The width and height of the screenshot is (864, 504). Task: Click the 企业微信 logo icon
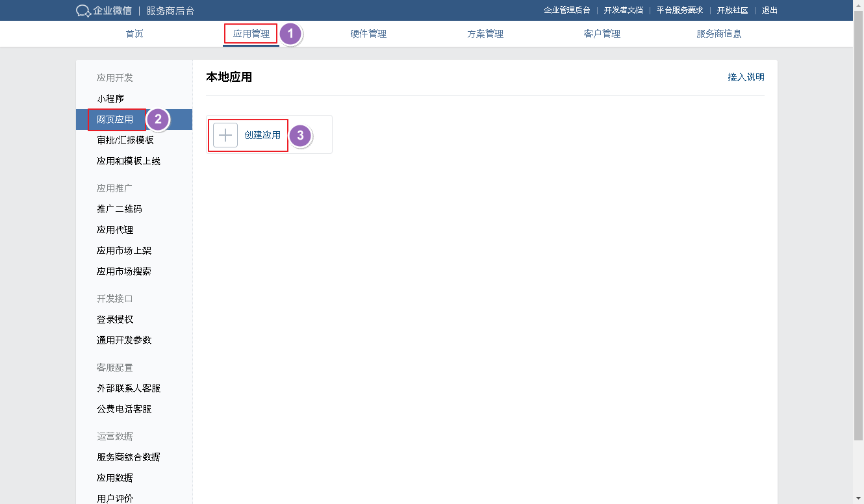pyautogui.click(x=83, y=10)
